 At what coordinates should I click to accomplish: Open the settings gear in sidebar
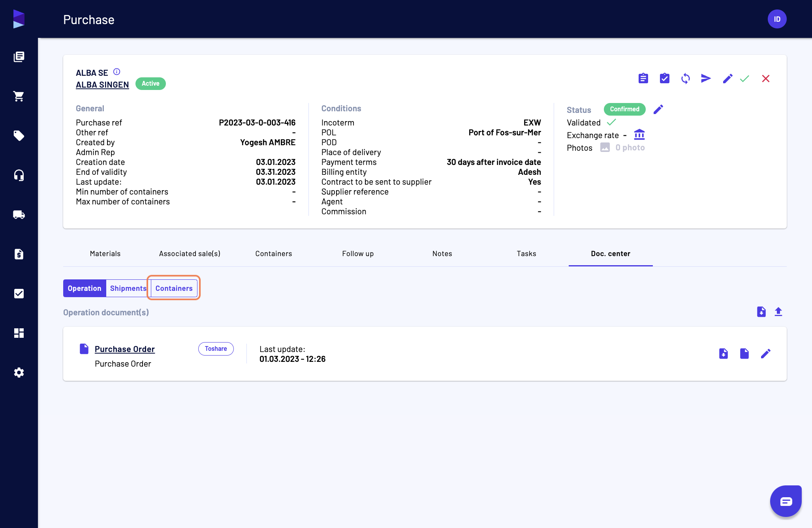[x=19, y=373]
